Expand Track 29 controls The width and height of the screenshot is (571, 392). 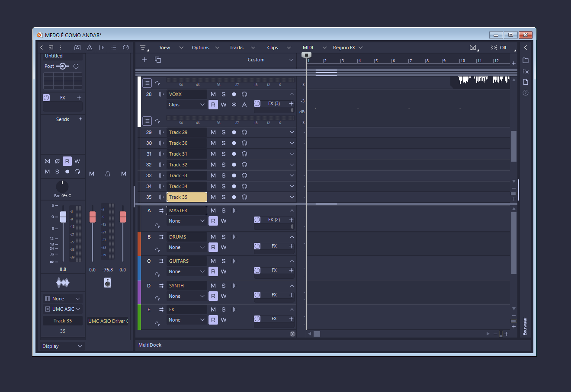coord(292,132)
